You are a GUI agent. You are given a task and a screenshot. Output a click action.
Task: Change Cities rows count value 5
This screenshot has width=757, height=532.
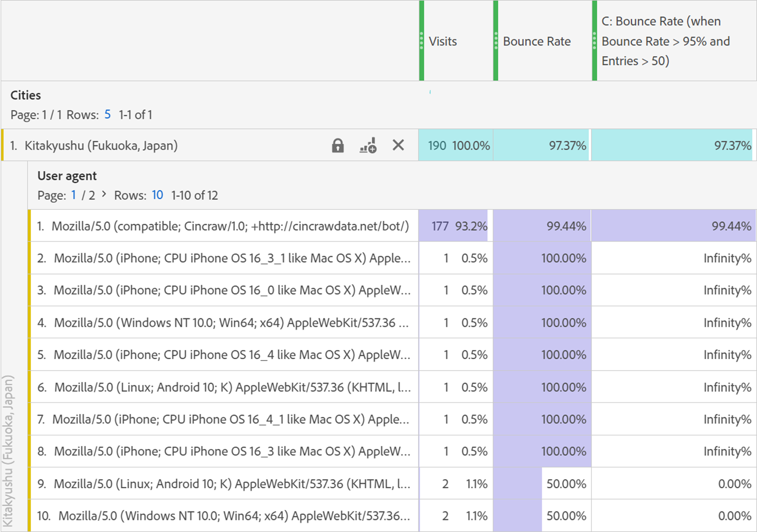[x=108, y=115]
